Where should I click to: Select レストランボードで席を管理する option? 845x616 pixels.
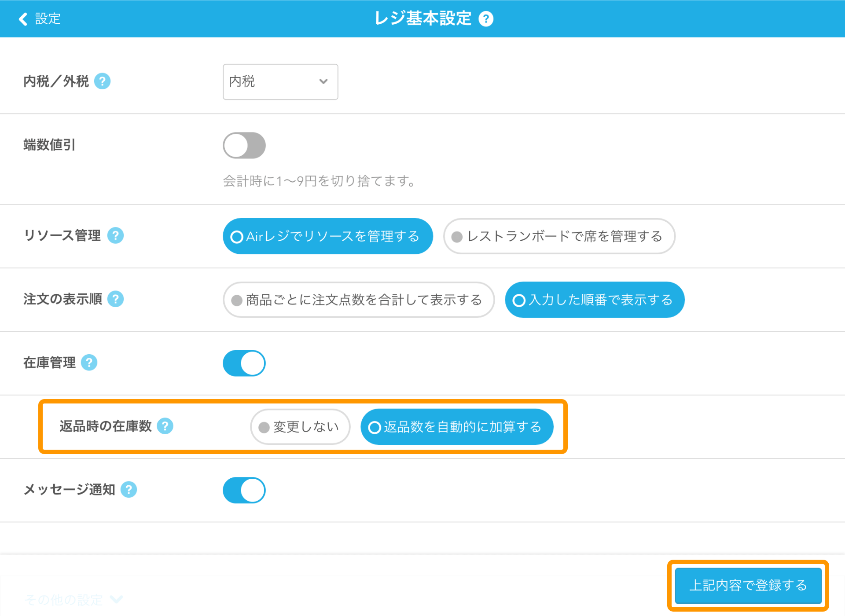(559, 236)
